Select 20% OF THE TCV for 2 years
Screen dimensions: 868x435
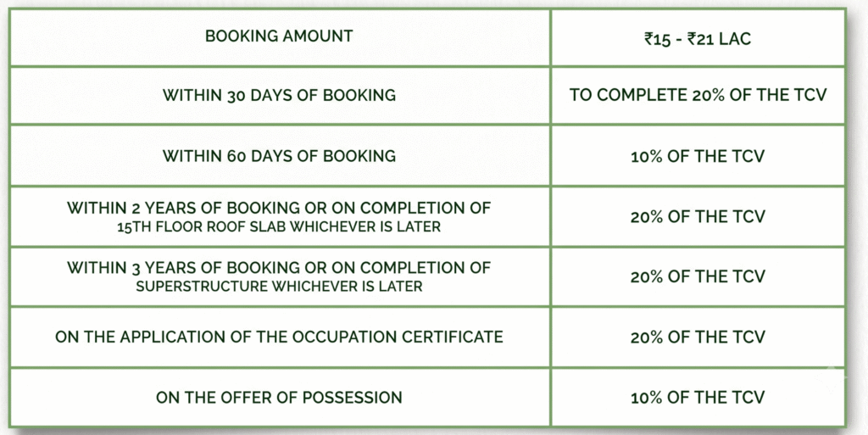pyautogui.click(x=698, y=216)
